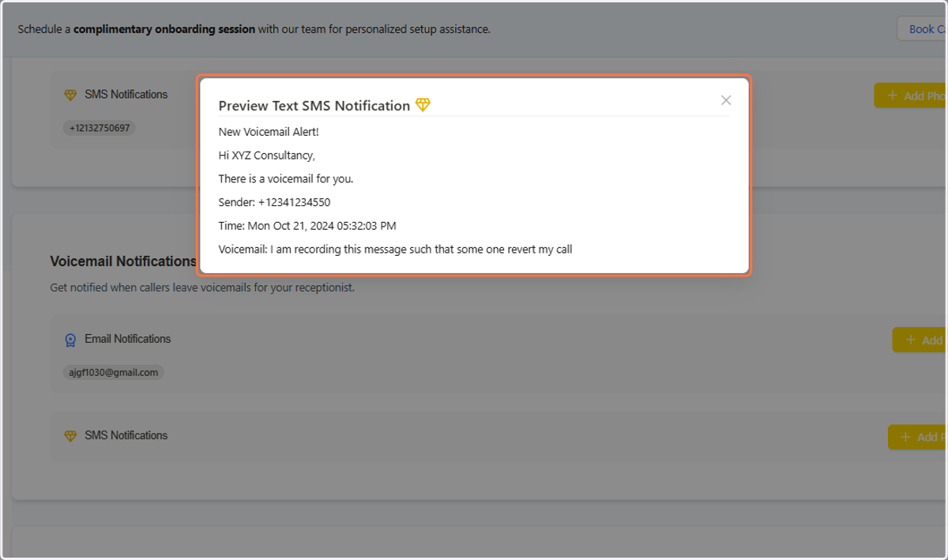The image size is (948, 560).
Task: Click the 'New Voicemail Alert!' line
Action: click(x=269, y=132)
